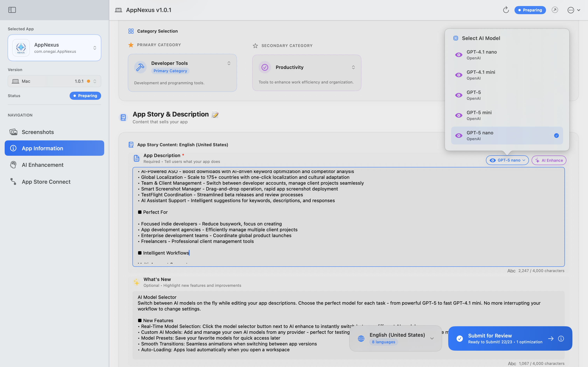The image size is (588, 367).
Task: Open App Store Connect navigation item
Action: pyautogui.click(x=46, y=182)
